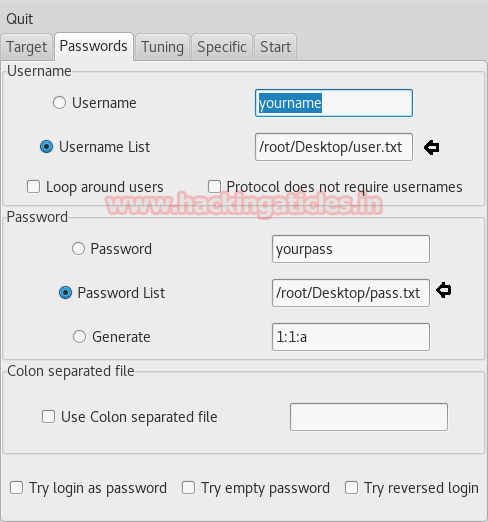This screenshot has height=522, width=488.
Task: Open the Tuning tab
Action: click(162, 47)
